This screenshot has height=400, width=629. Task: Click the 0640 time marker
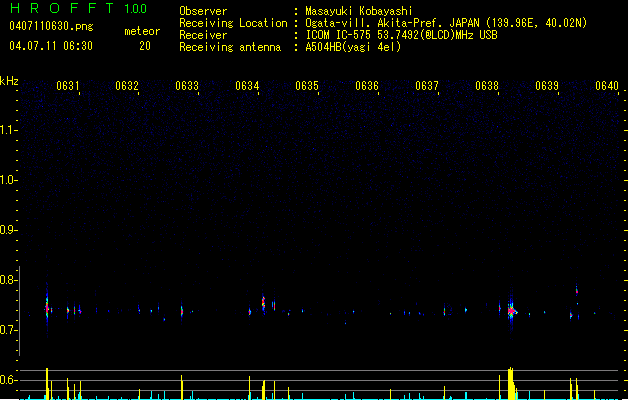pyautogui.click(x=607, y=86)
